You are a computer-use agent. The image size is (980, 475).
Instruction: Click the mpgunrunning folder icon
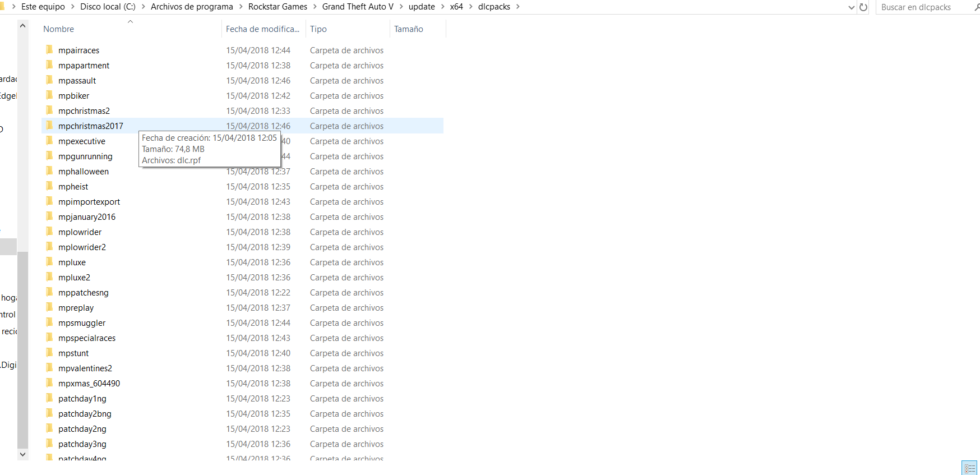49,156
